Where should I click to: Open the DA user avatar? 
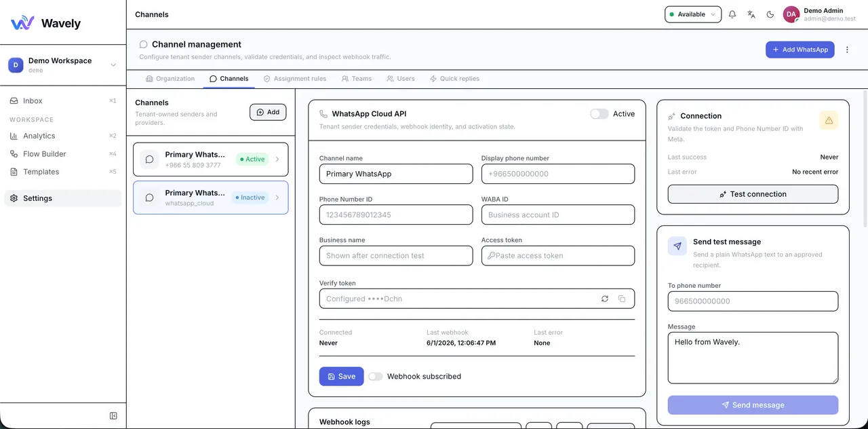point(791,14)
